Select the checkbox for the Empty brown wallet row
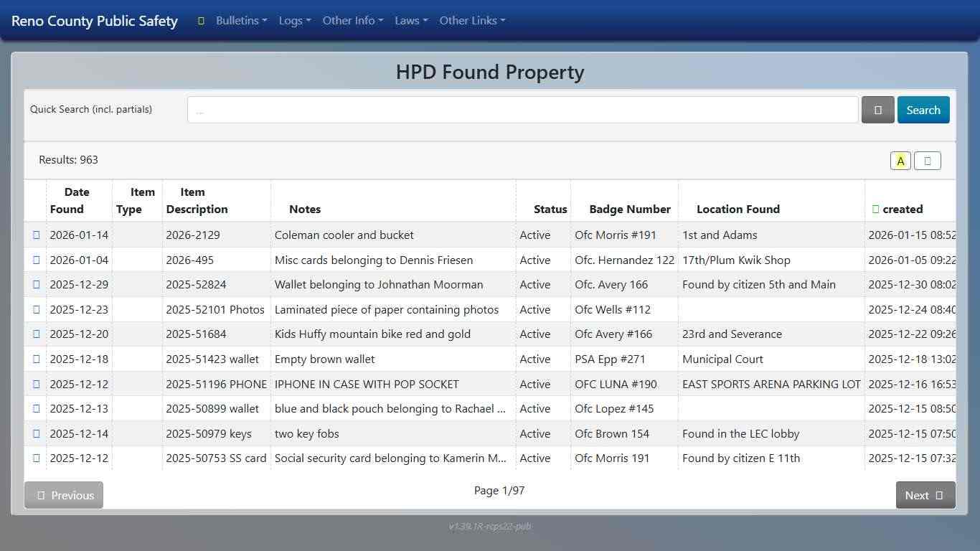Viewport: 980px width, 551px height. coord(36,359)
